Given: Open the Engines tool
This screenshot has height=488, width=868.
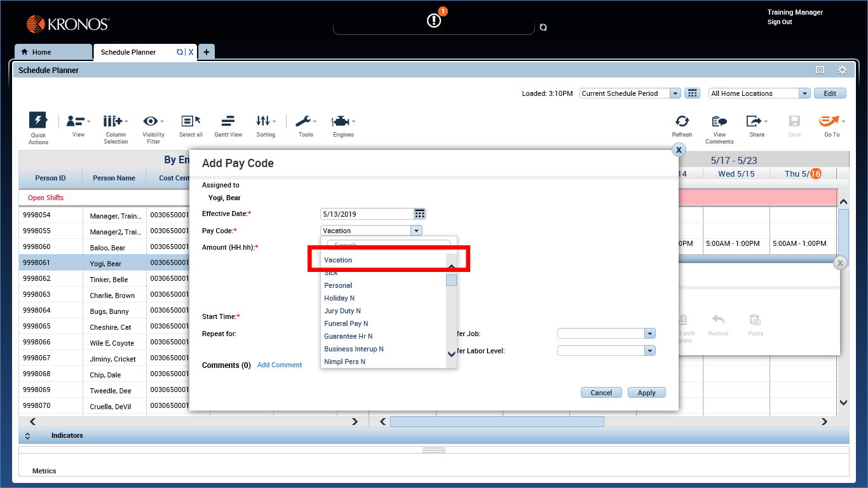Looking at the screenshot, I should pyautogui.click(x=342, y=121).
